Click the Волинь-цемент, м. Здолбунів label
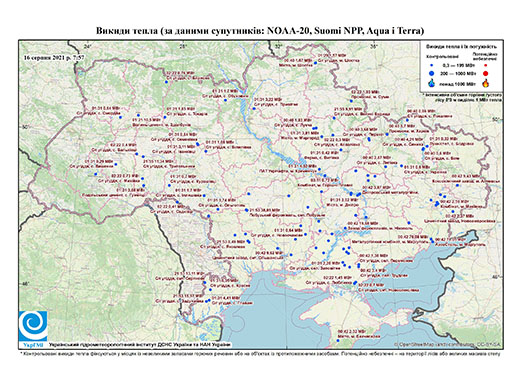This screenshot has height=368, width=520. point(161,125)
